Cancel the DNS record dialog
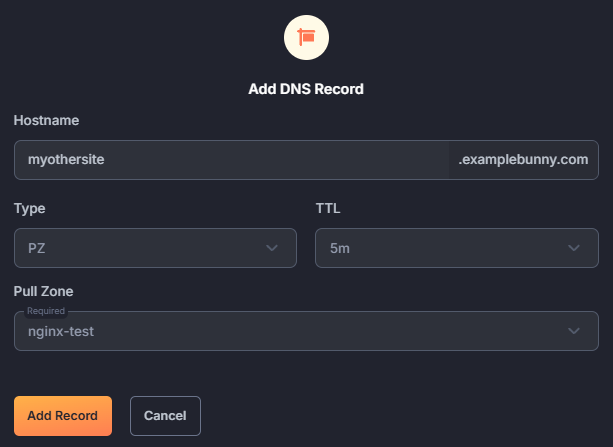Viewport: 613px width, 447px height. coord(165,416)
